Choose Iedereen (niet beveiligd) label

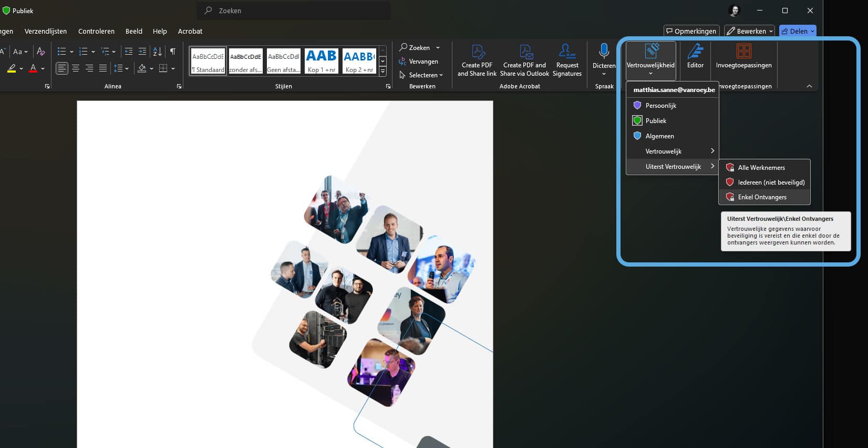(x=764, y=182)
